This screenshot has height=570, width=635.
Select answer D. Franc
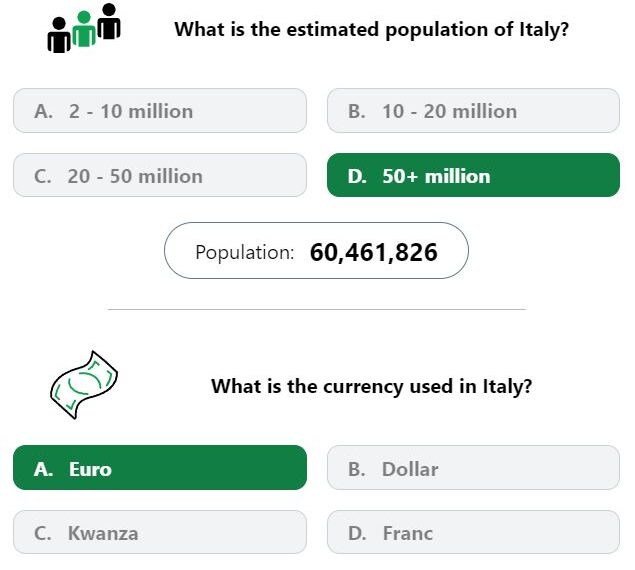click(x=473, y=532)
